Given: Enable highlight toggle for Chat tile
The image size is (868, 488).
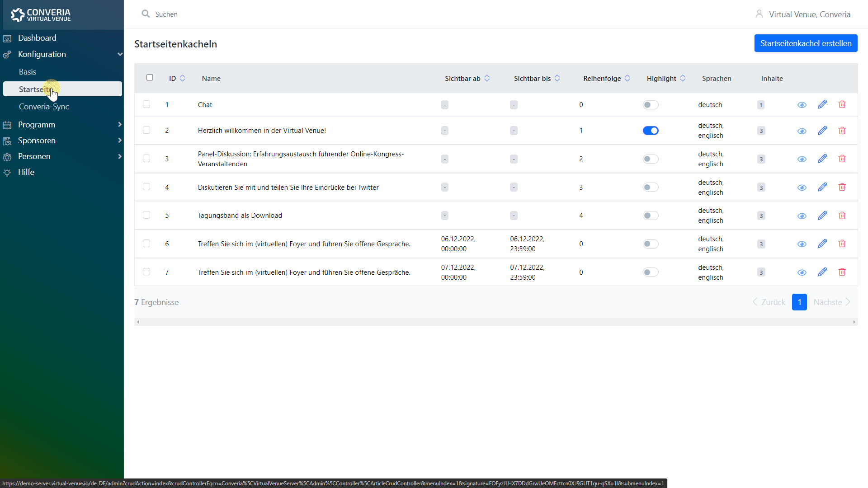Looking at the screenshot, I should coord(651,105).
